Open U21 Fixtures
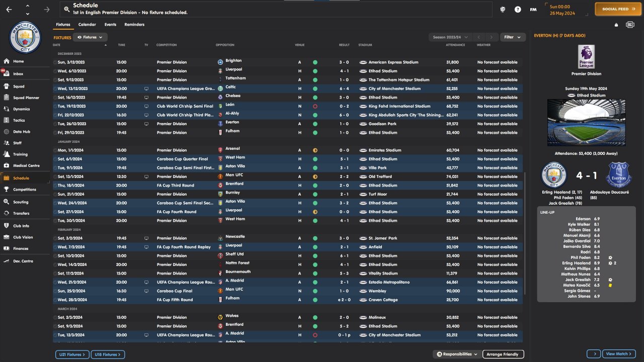 click(x=72, y=354)
